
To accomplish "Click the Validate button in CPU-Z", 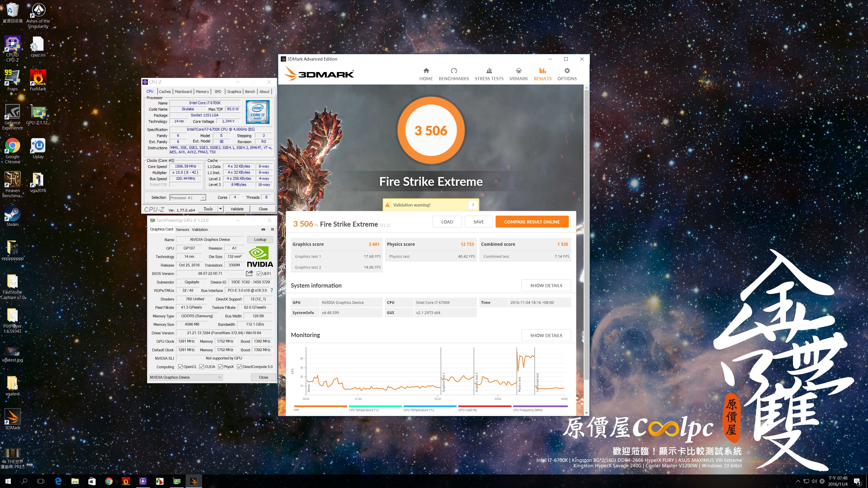I will pyautogui.click(x=237, y=209).
